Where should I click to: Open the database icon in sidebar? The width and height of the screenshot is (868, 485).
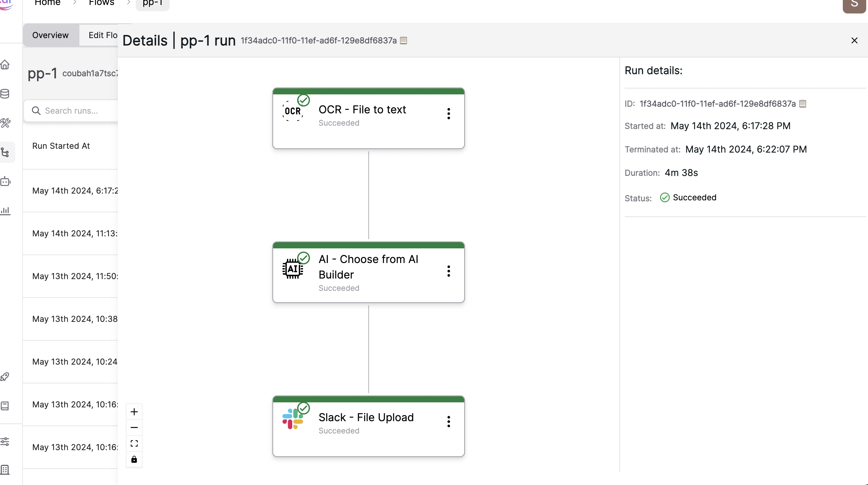5,94
